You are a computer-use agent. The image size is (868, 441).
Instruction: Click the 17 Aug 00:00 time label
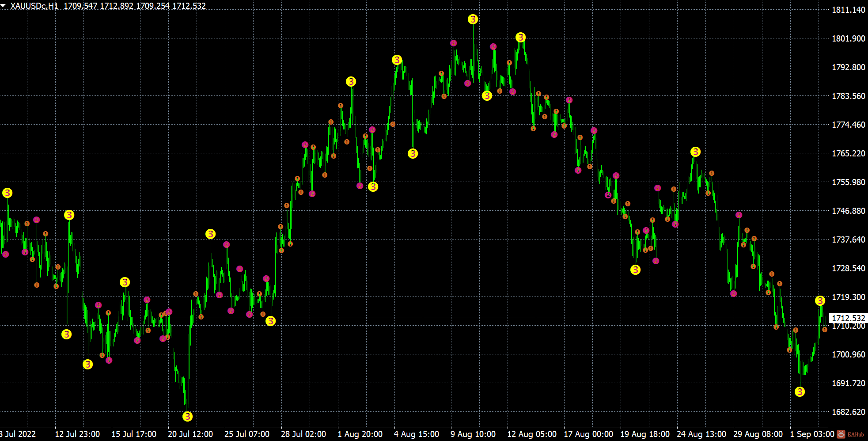[588, 434]
